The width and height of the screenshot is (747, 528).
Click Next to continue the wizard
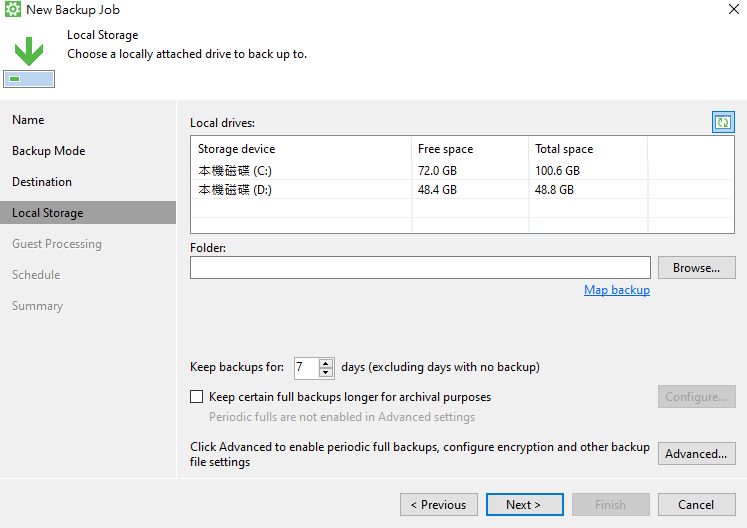[x=524, y=505]
